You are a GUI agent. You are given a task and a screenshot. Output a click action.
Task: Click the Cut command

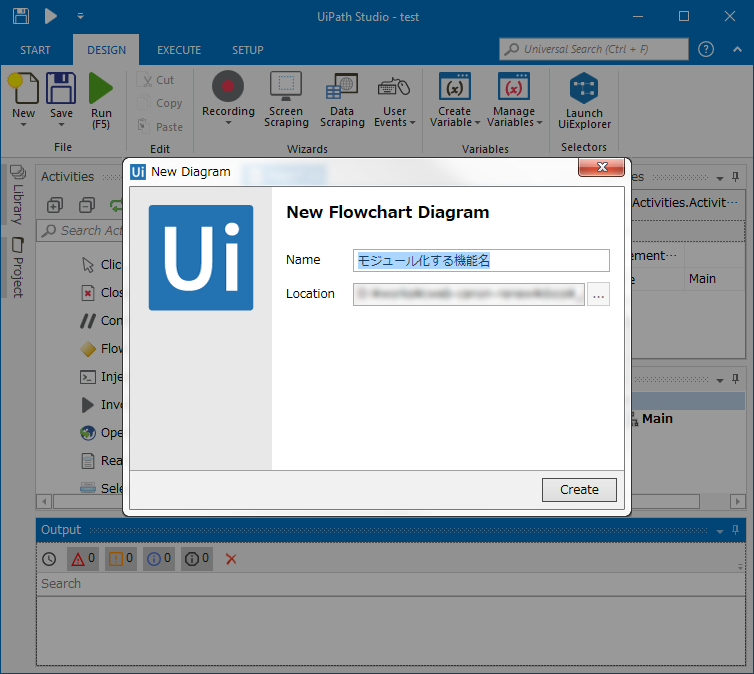click(x=155, y=80)
